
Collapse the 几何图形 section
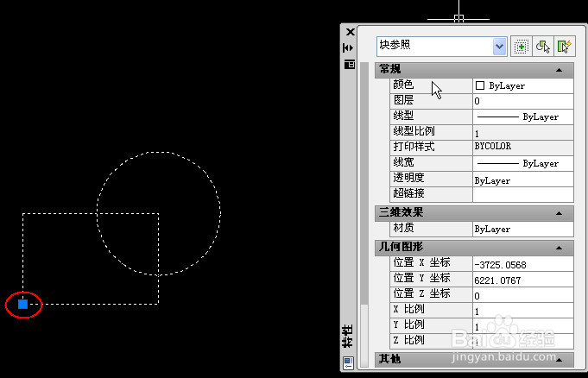(x=559, y=248)
